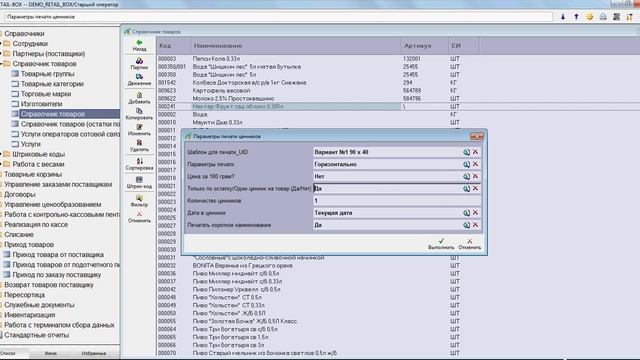Image resolution: width=640 pixels, height=360 pixels.
Task: Click the Удалить delete icon
Action: (139, 143)
